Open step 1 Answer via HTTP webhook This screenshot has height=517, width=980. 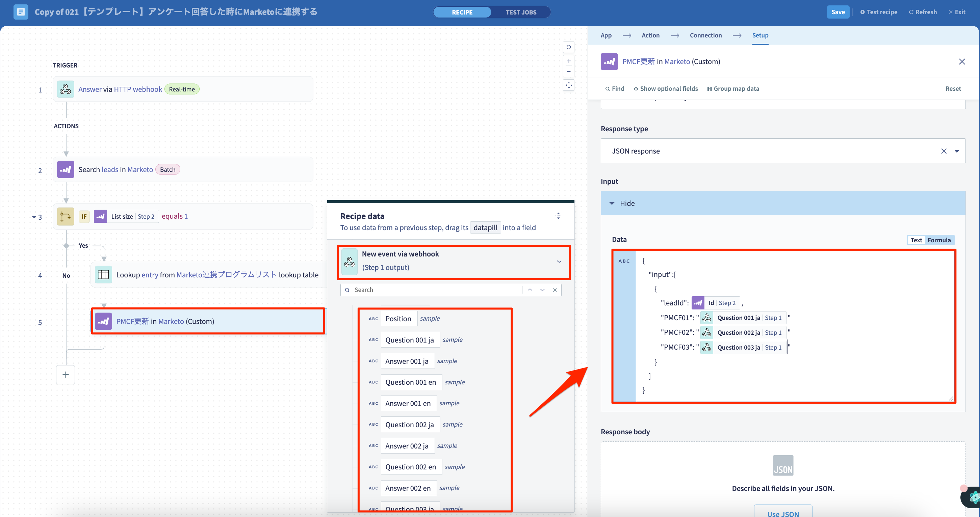183,89
